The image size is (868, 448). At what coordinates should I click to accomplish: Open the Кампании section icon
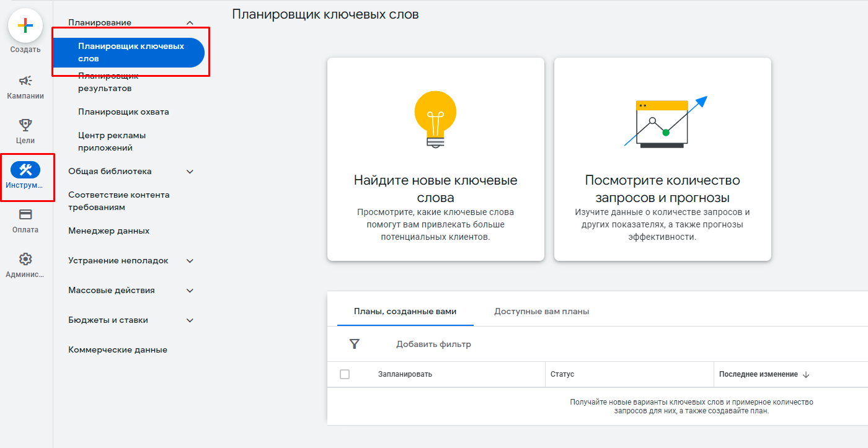pos(25,81)
